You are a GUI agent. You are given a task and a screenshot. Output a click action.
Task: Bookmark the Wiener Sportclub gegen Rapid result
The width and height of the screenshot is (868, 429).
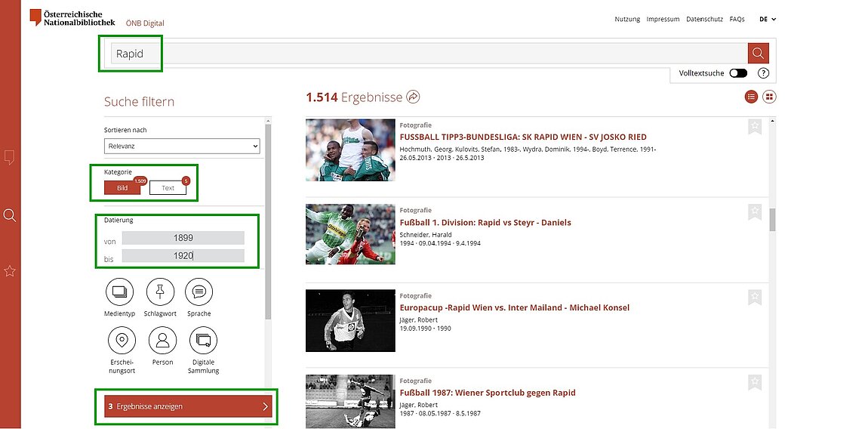pos(755,382)
